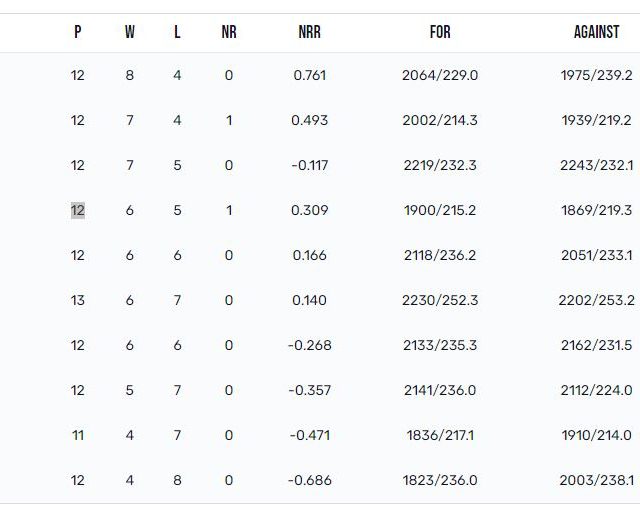This screenshot has height=531, width=640.
Task: Click the 0.493 NRR cell
Action: 309,120
